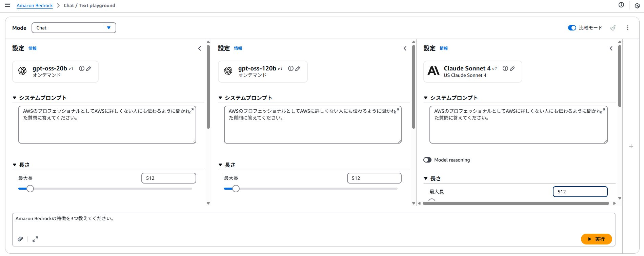Click the info icon next to Claude Sonnet 4
644x256 pixels.
[505, 68]
